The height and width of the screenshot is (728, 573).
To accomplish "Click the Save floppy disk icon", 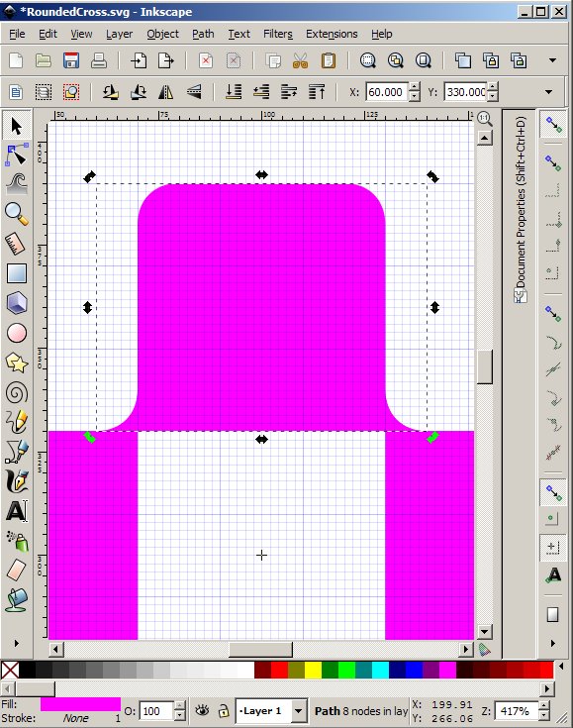I will tap(71, 60).
